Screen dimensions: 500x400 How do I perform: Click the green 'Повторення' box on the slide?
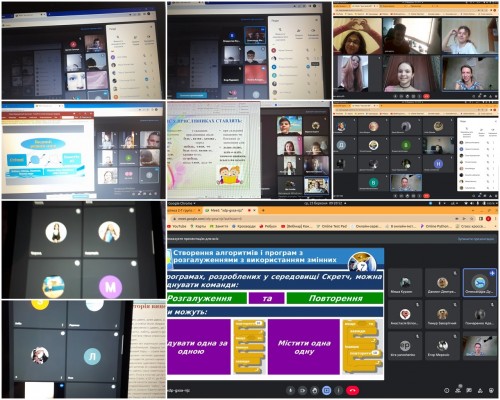[335, 298]
